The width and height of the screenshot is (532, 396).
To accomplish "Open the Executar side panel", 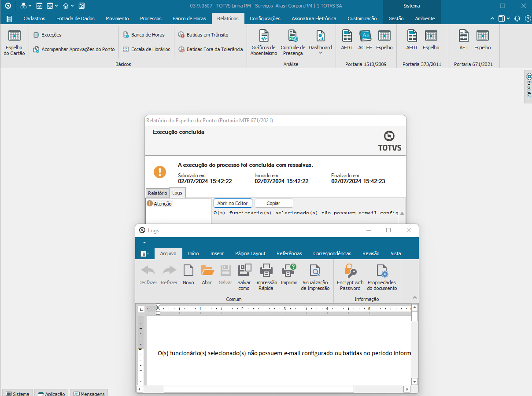I will pyautogui.click(x=528, y=86).
